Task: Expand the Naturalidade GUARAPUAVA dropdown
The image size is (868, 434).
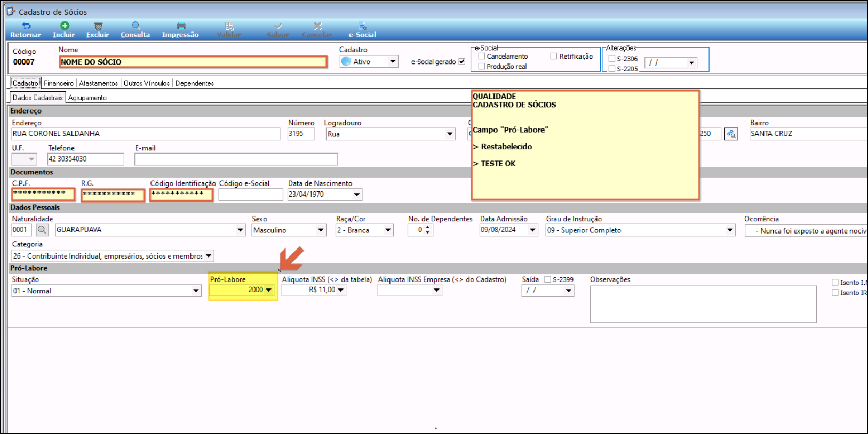Action: [x=241, y=230]
